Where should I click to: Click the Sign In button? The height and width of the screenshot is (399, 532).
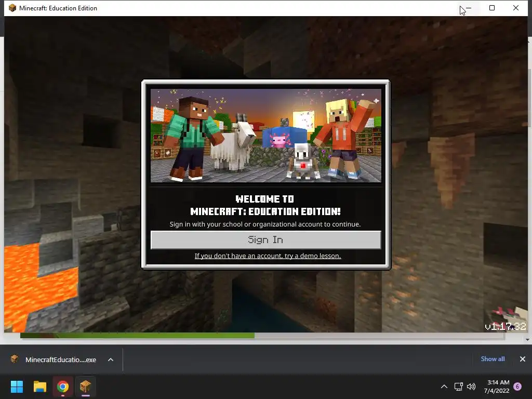(265, 240)
